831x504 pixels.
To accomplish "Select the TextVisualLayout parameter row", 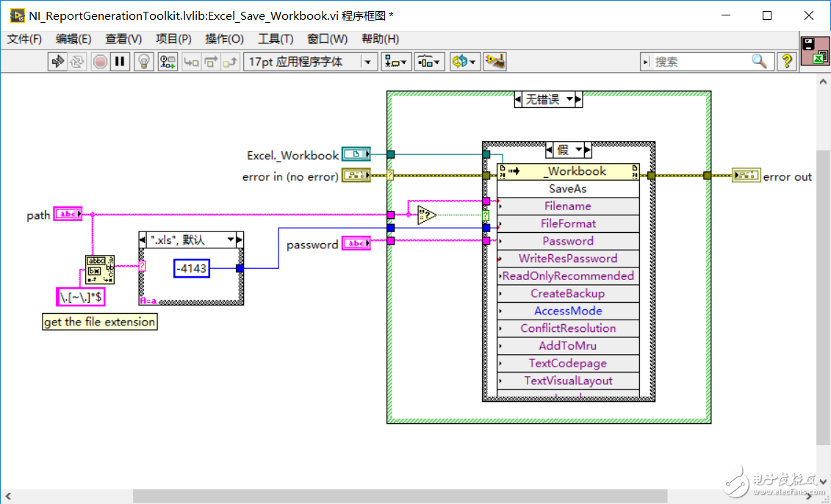I will [568, 381].
